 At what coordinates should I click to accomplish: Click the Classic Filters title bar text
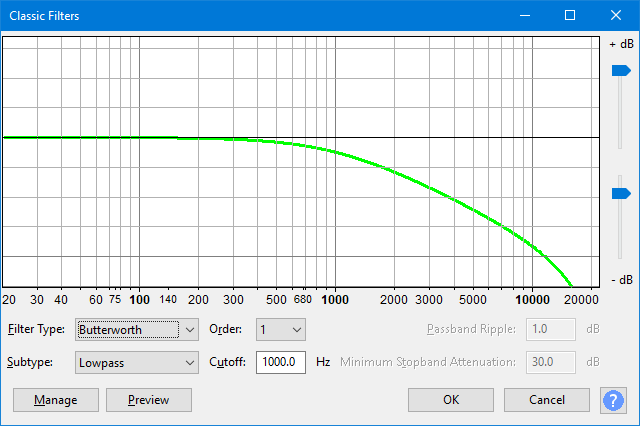pyautogui.click(x=44, y=16)
